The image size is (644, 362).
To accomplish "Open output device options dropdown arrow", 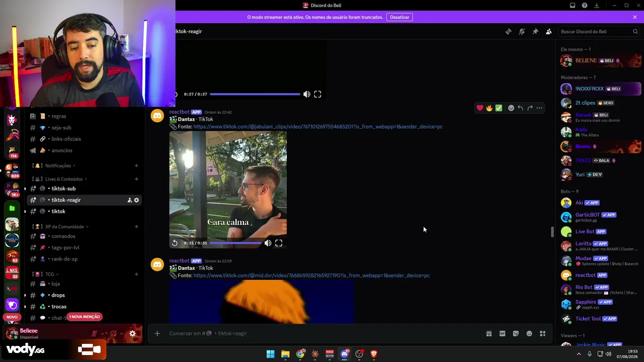I will tap(122, 333).
